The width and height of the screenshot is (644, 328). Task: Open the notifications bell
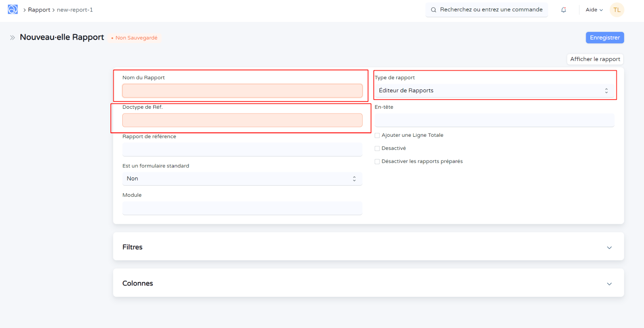click(x=563, y=10)
